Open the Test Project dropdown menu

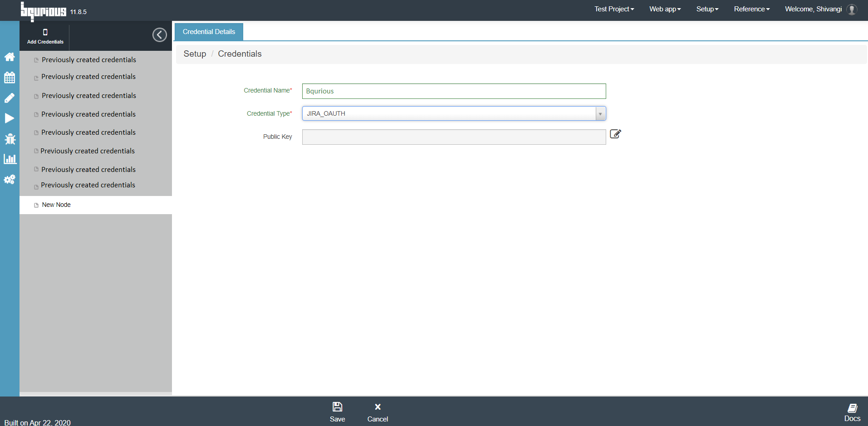coord(614,9)
